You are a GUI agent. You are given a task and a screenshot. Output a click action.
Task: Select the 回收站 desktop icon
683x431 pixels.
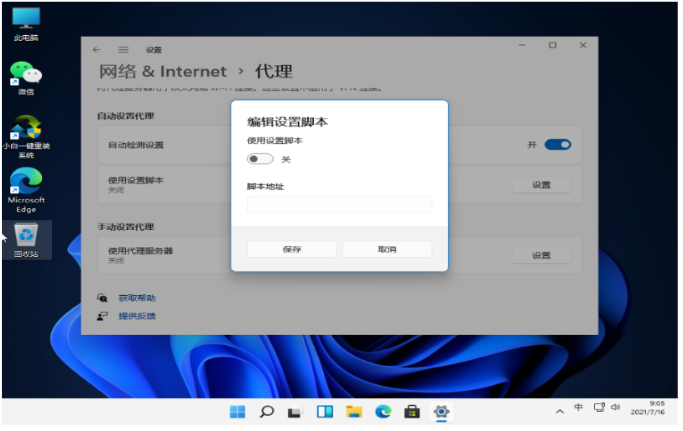coord(27,241)
